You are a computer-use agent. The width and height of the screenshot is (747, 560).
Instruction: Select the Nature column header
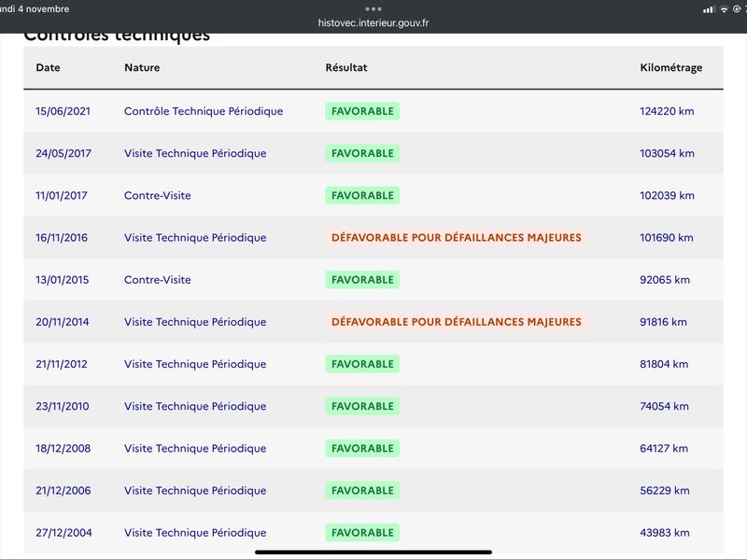(142, 67)
